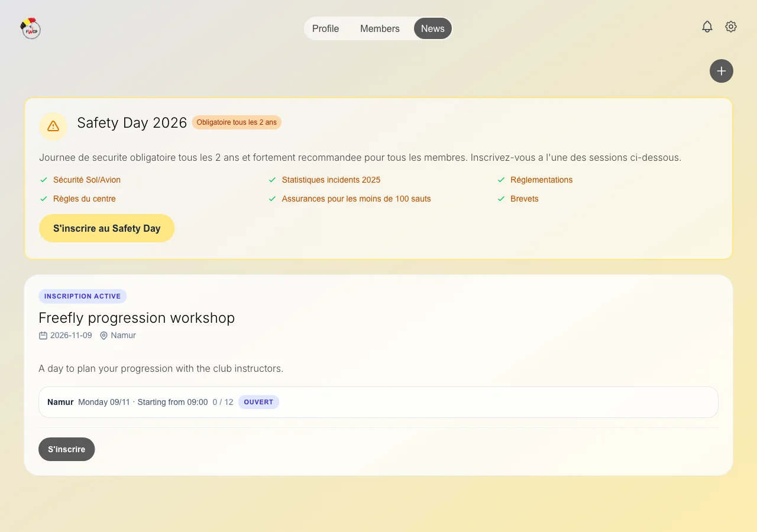
Task: Click the FWCP club logo
Action: [x=30, y=28]
